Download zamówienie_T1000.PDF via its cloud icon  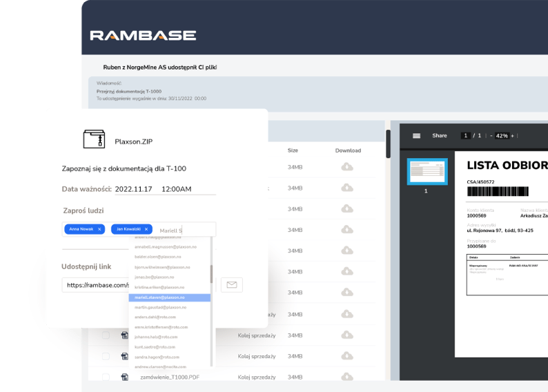pos(347,377)
